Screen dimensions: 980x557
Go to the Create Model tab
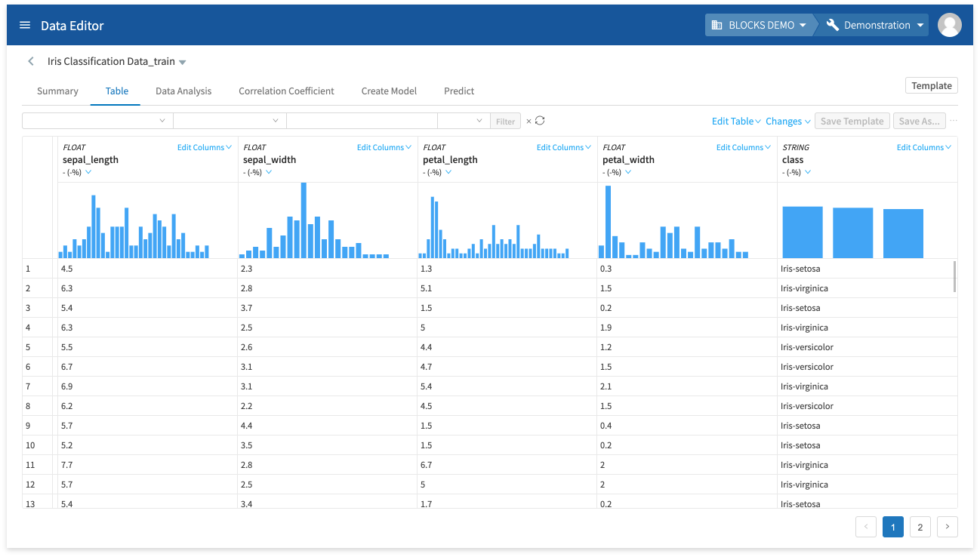(389, 91)
